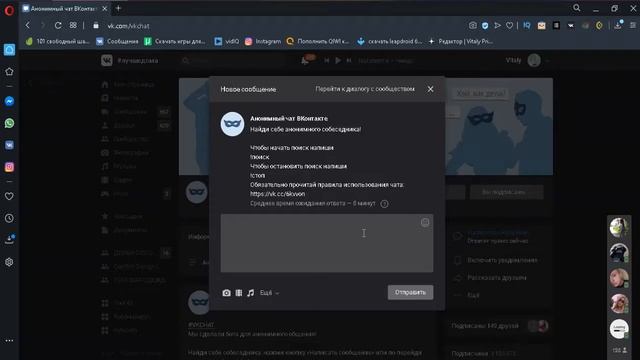
Task: Open first friend avatar in chat sidebar
Action: pos(619,227)
